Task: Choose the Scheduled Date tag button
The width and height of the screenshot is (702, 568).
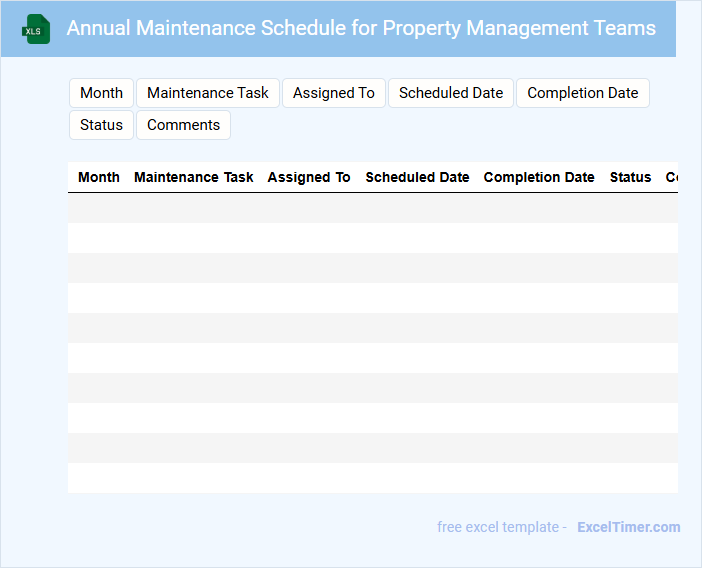Action: (451, 93)
